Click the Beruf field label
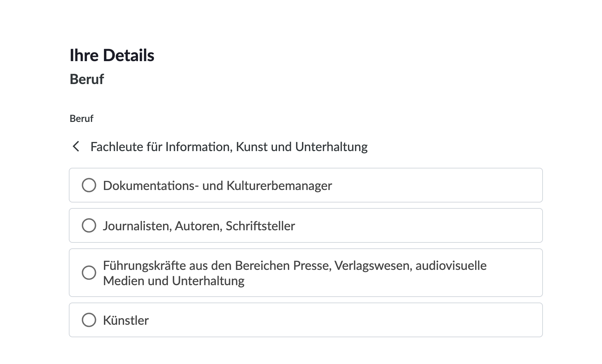The image size is (602, 364). coord(81,118)
